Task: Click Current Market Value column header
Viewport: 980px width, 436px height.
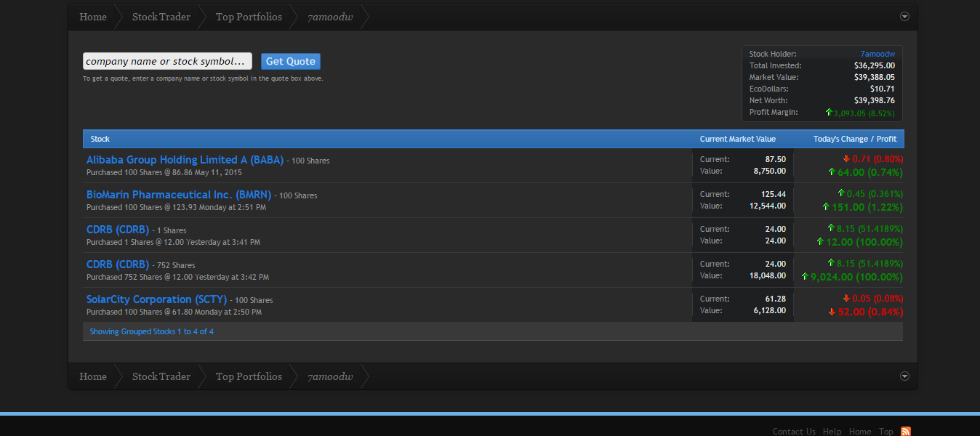Action: [x=738, y=139]
